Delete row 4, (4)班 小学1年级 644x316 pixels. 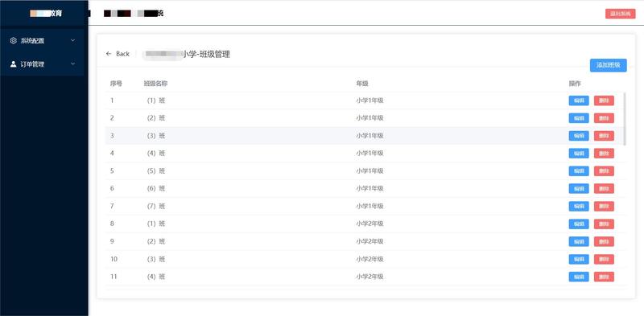[604, 154]
